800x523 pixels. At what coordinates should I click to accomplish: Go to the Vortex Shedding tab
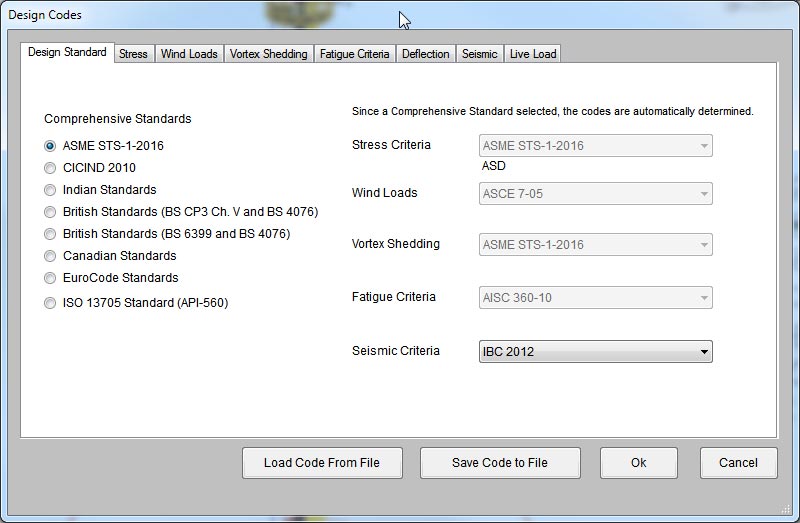pyautogui.click(x=268, y=54)
